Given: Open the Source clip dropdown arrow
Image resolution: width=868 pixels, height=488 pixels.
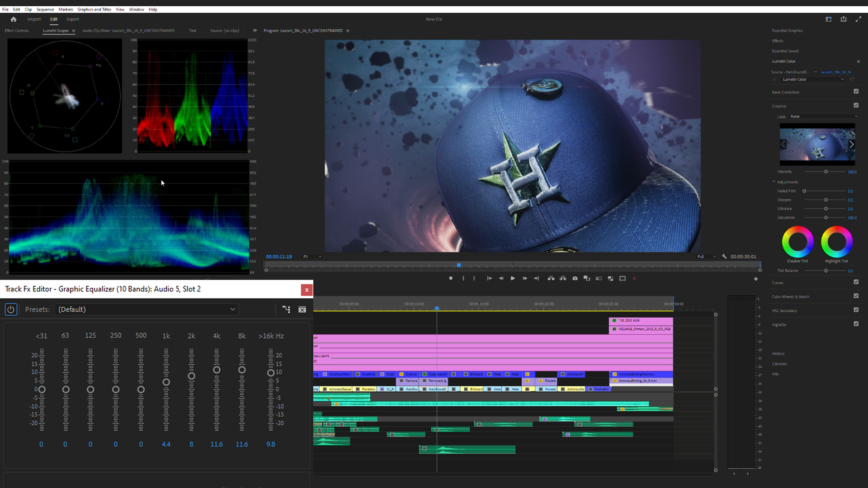Looking at the screenshot, I should (816, 72).
